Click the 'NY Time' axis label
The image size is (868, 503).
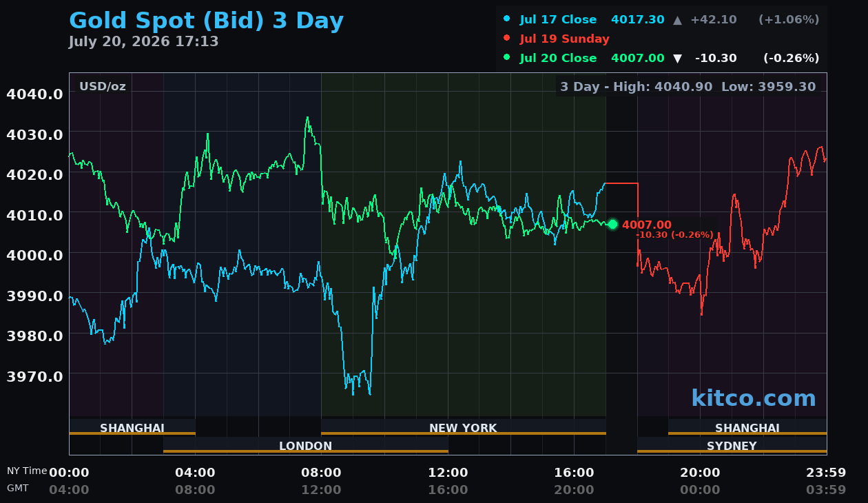[27, 471]
